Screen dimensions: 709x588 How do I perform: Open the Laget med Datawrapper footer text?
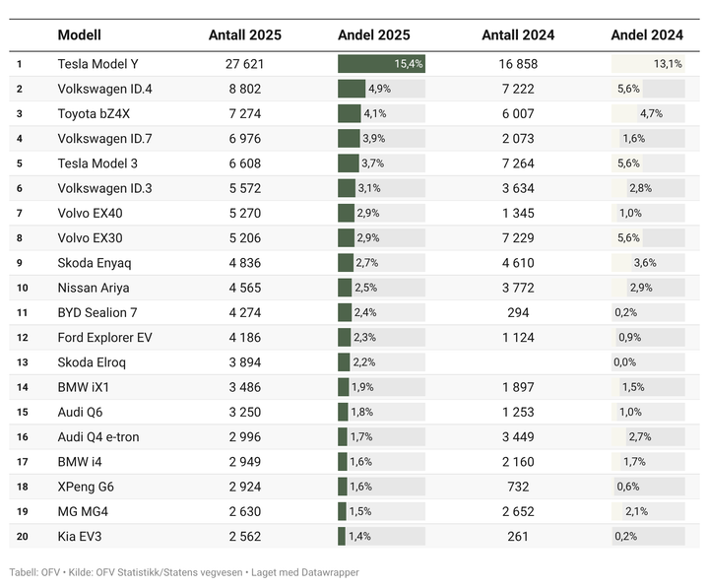click(306, 572)
